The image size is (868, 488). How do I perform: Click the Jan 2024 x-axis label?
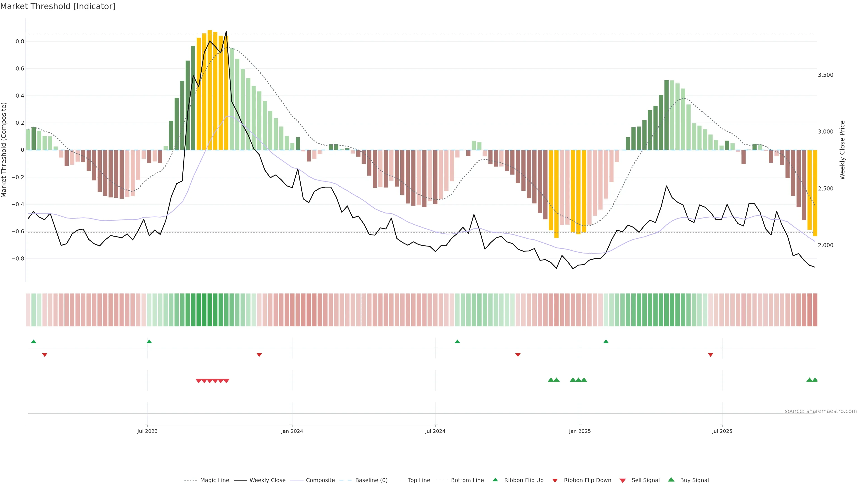pyautogui.click(x=292, y=431)
